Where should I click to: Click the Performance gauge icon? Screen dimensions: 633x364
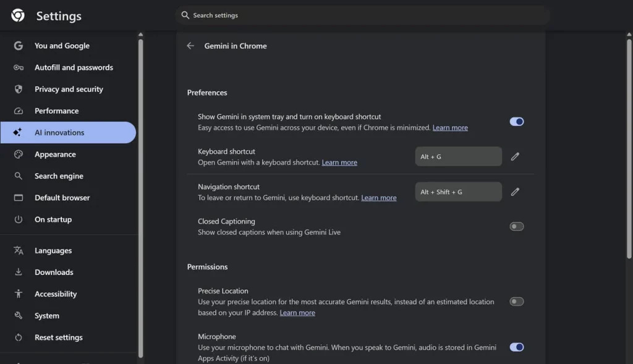tap(18, 111)
